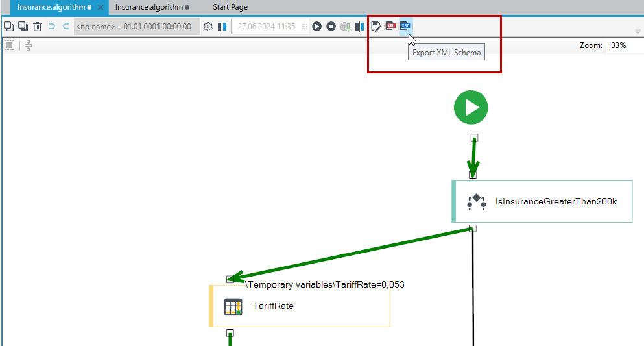Select the IsInsuranceGreaterThan200k decision node

tap(542, 201)
